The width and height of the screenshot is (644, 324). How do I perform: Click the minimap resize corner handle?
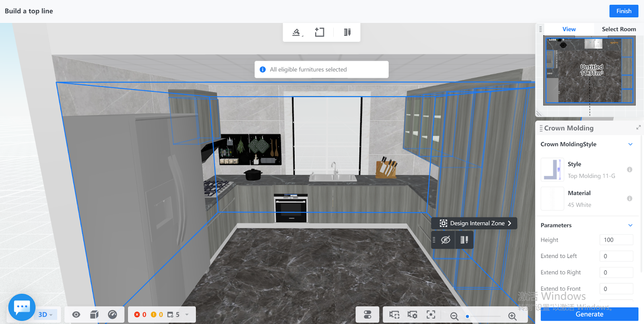point(539,114)
